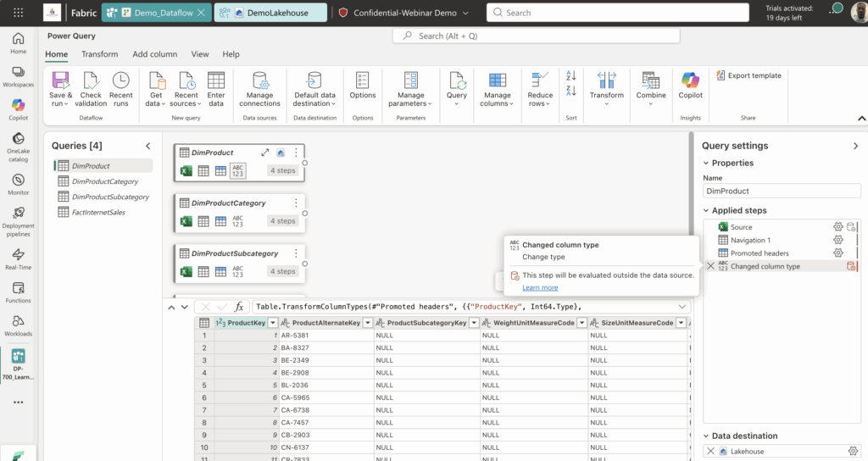
Task: Open the Get data dropdown
Action: 156,89
